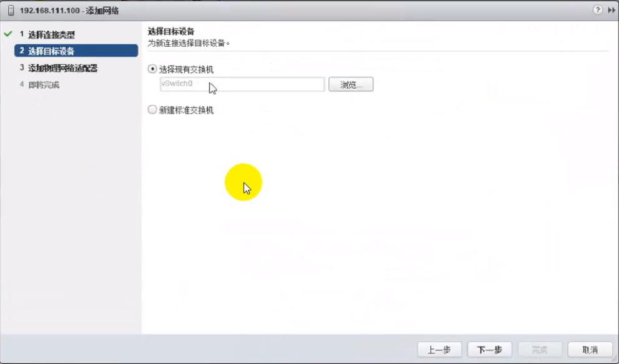The width and height of the screenshot is (619, 364).
Task: Click the 完成 finish button
Action: [x=539, y=350]
